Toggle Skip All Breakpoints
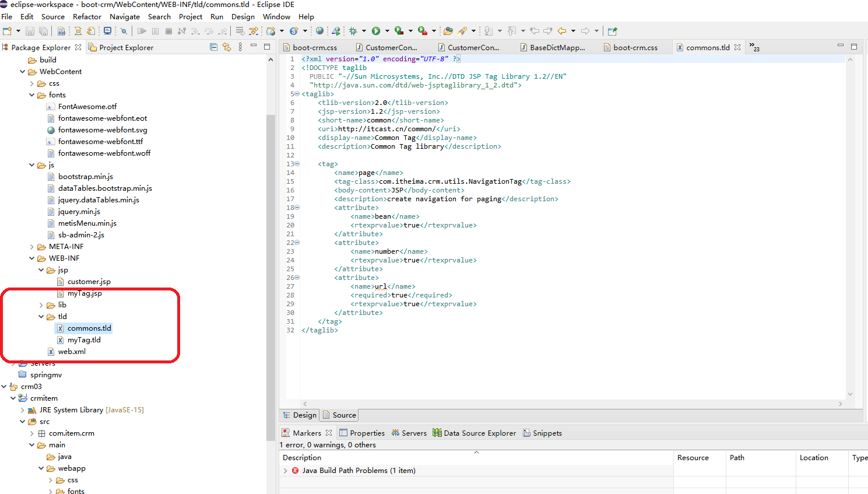This screenshot has height=494, width=868. (x=124, y=31)
